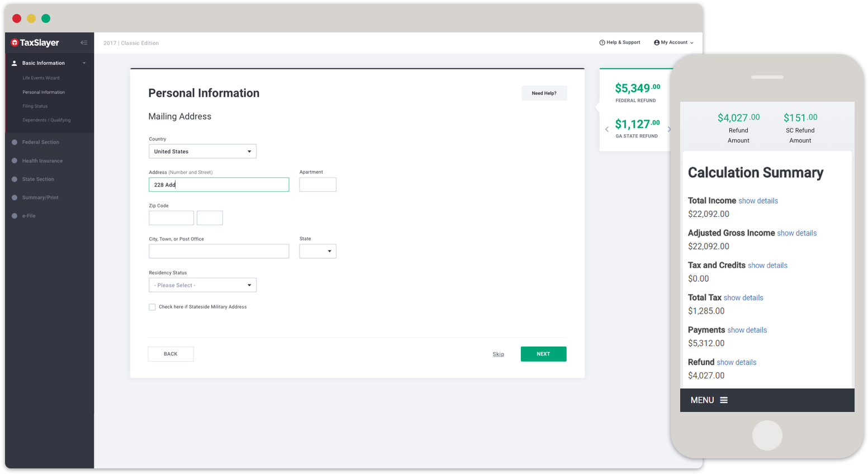Show details for Payments
Image resolution: width=868 pixels, height=474 pixels.
coord(747,330)
